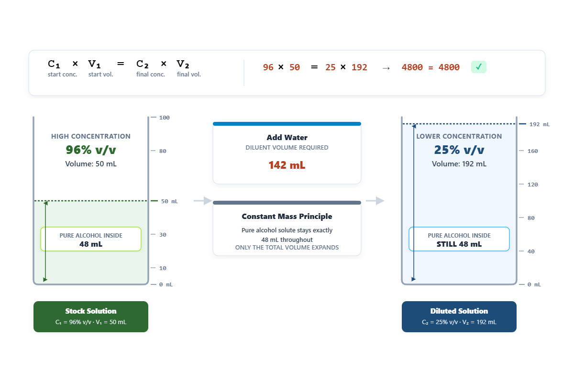Click the V₂ final vol. term
This screenshot has height=392, width=574.
point(189,69)
